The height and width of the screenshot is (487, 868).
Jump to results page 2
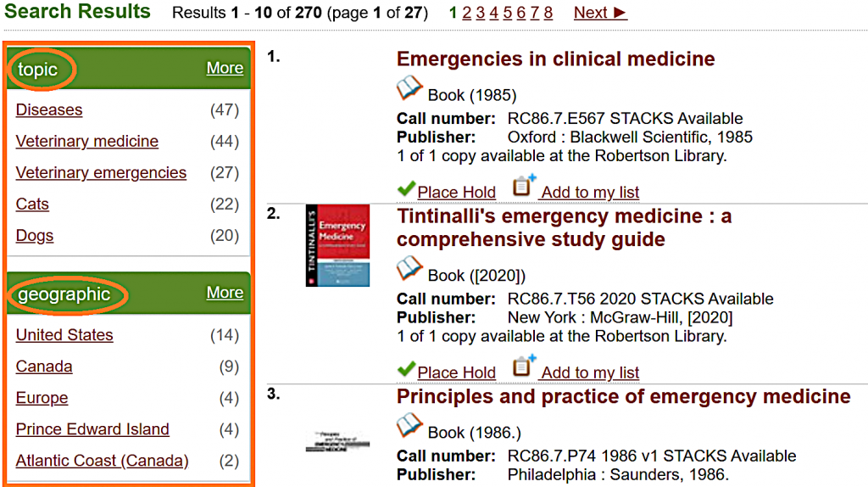coord(467,13)
